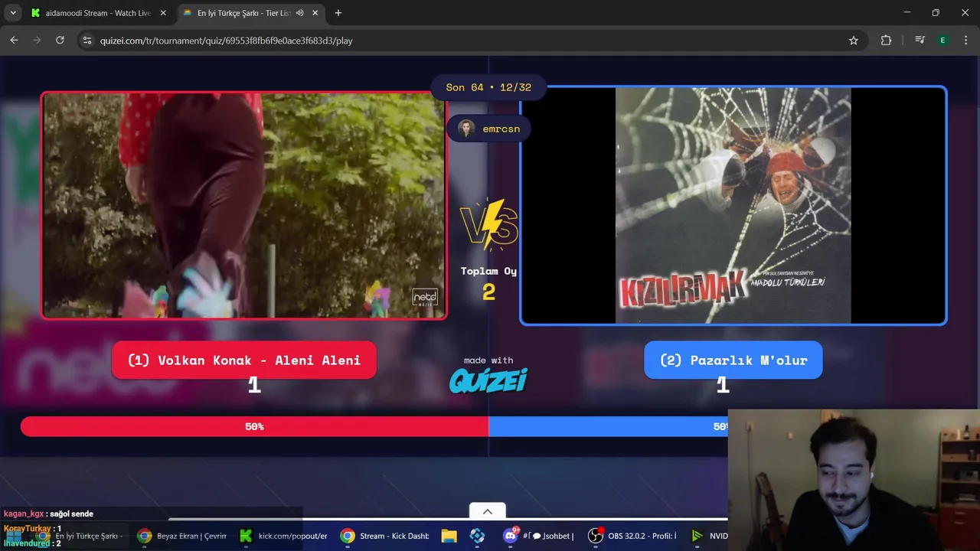Go forward in browser history
This screenshot has height=551, width=980.
pos(37,41)
